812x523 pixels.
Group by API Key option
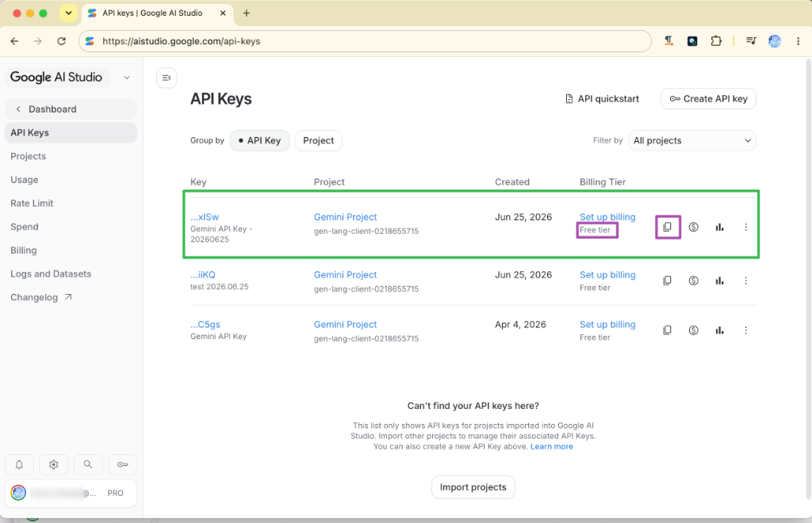click(259, 141)
